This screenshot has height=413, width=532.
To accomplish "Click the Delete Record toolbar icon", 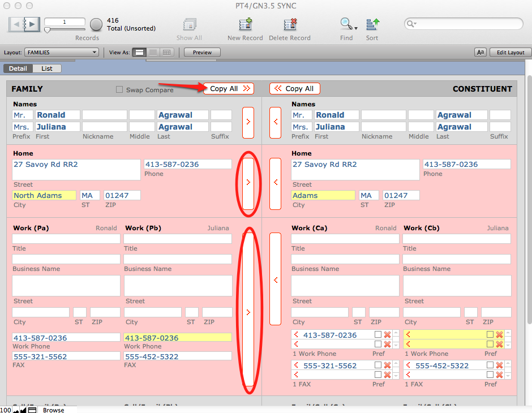I will pos(290,25).
